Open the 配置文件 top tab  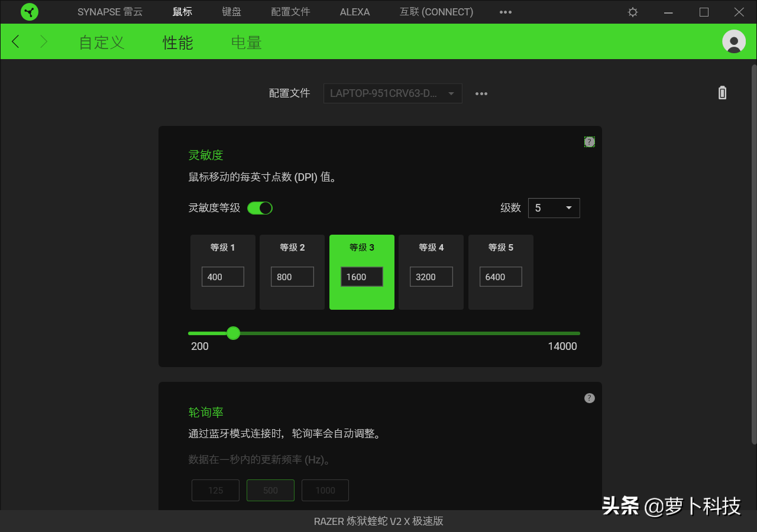coord(291,12)
